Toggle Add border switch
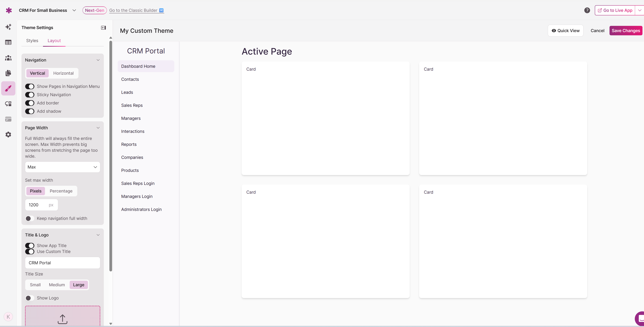644x327 pixels. [30, 103]
